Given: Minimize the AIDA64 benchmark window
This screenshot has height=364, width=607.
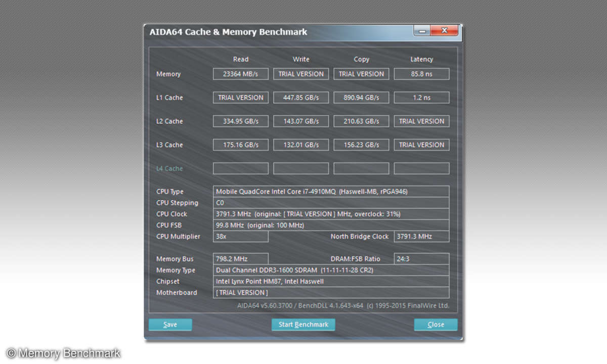Looking at the screenshot, I should (x=422, y=31).
